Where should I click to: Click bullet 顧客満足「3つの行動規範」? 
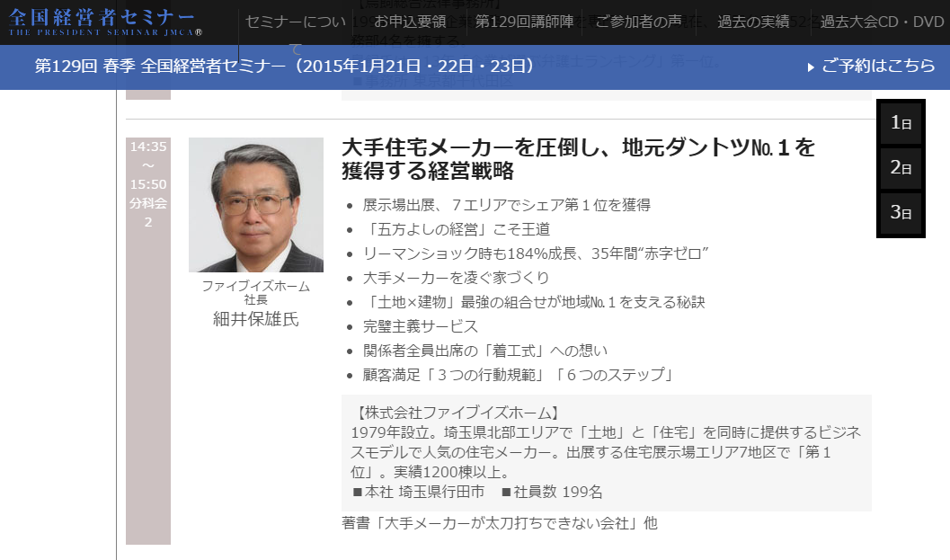click(x=518, y=375)
